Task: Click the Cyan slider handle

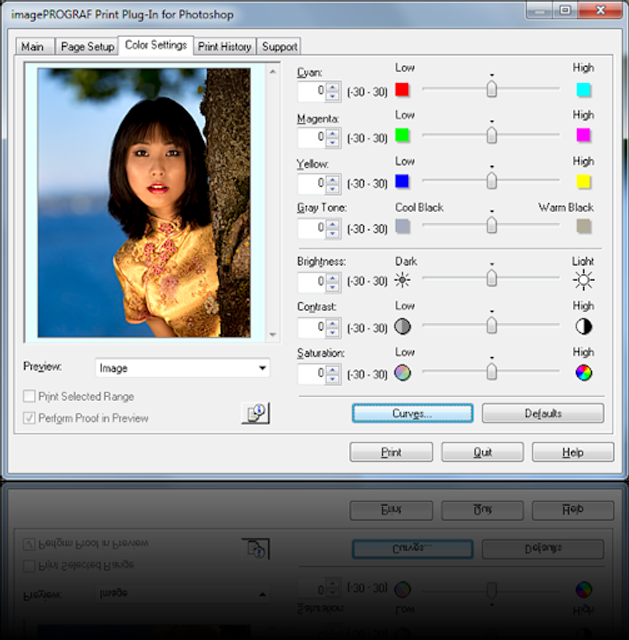Action: (491, 89)
